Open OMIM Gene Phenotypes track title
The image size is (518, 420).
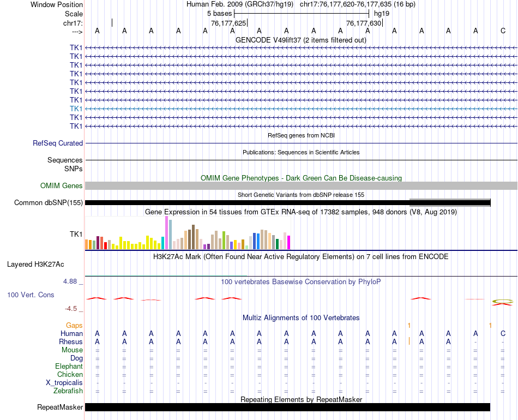tap(301, 178)
